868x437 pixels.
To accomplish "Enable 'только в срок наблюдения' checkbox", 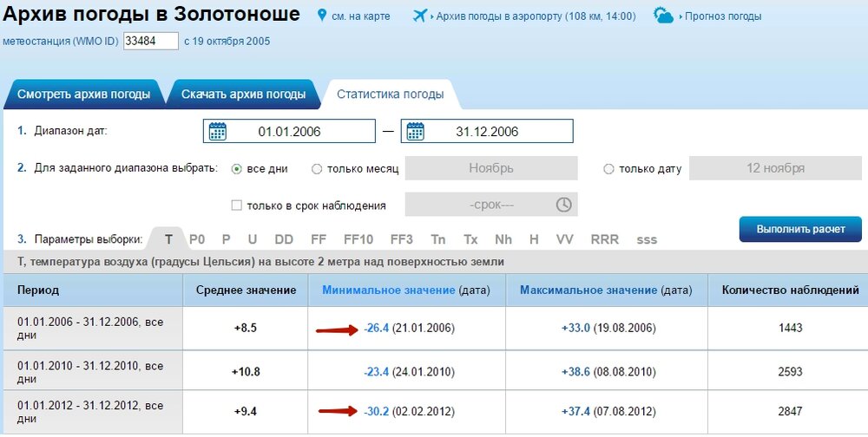I will [x=236, y=205].
